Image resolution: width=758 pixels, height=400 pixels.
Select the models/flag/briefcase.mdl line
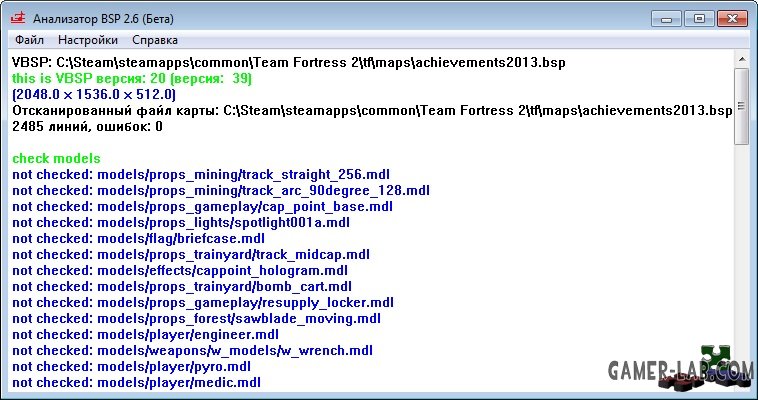tap(138, 238)
